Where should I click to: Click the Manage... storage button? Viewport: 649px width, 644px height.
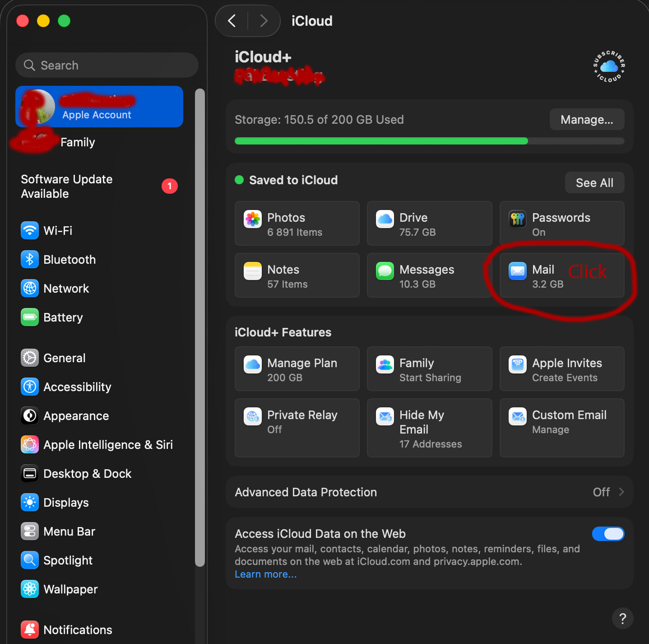coord(586,120)
